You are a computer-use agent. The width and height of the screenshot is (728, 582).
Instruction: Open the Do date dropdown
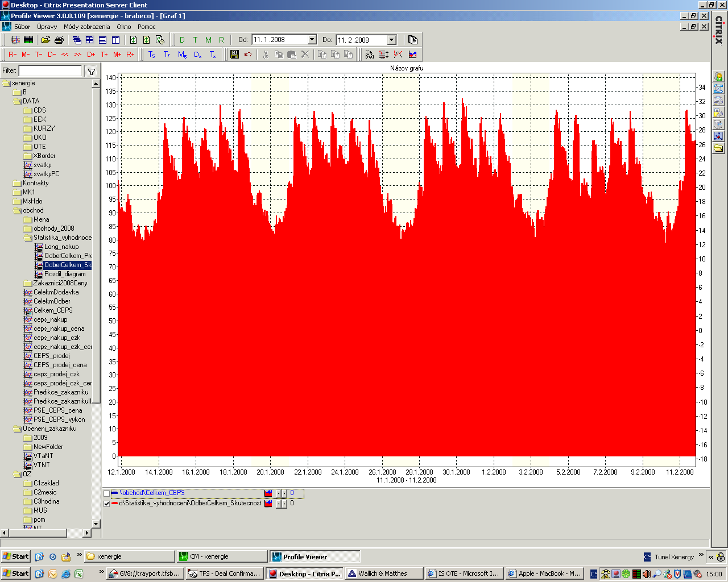391,40
